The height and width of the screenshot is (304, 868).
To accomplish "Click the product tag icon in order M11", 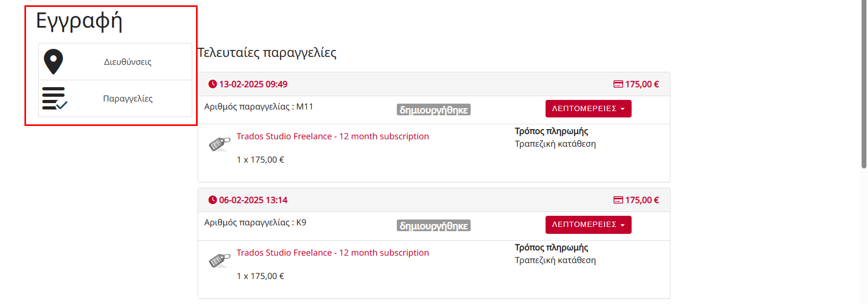I will [x=219, y=143].
